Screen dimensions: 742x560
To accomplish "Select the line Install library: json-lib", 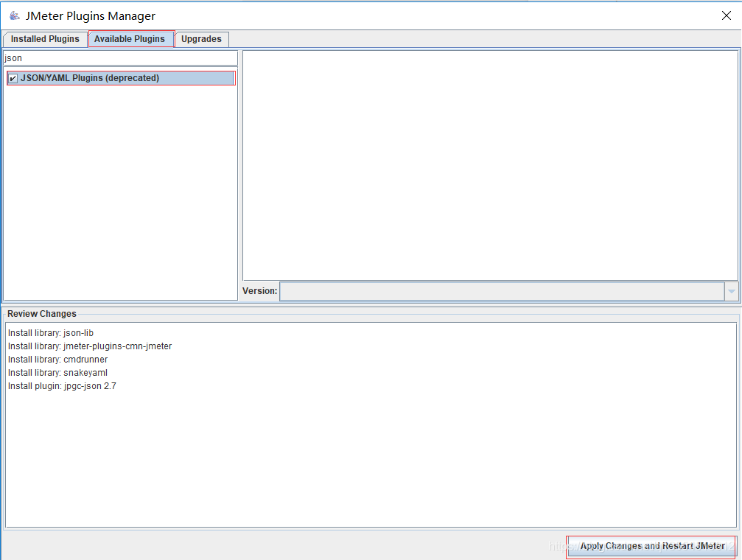I will [x=51, y=333].
